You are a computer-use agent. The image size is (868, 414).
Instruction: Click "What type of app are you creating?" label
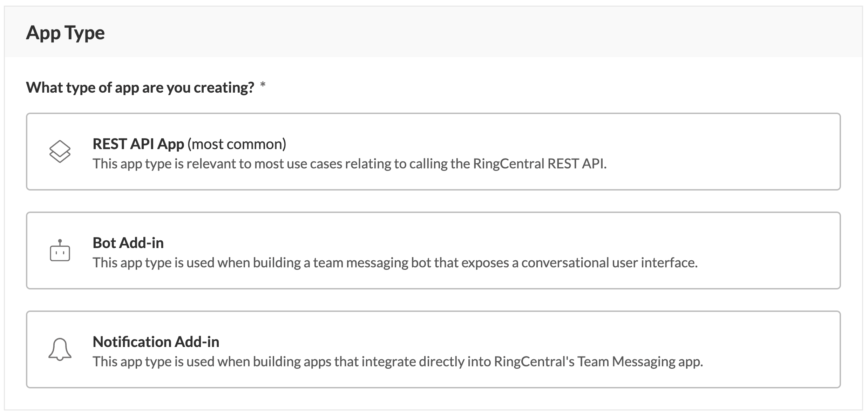pyautogui.click(x=140, y=87)
